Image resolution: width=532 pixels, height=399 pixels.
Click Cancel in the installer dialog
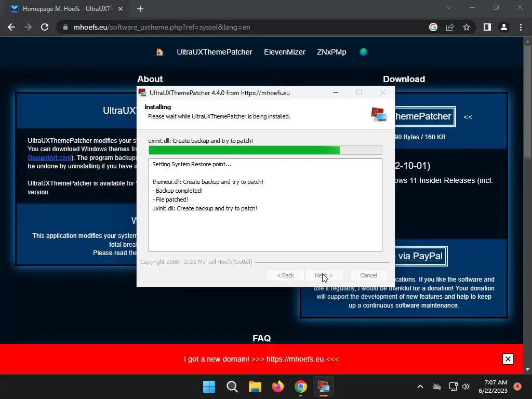tap(368, 275)
